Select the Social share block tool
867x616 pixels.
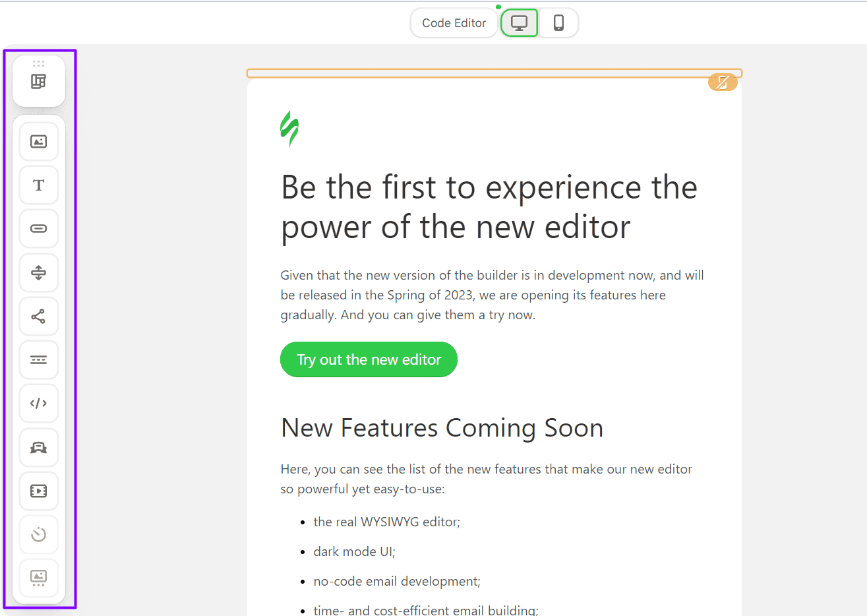(39, 317)
